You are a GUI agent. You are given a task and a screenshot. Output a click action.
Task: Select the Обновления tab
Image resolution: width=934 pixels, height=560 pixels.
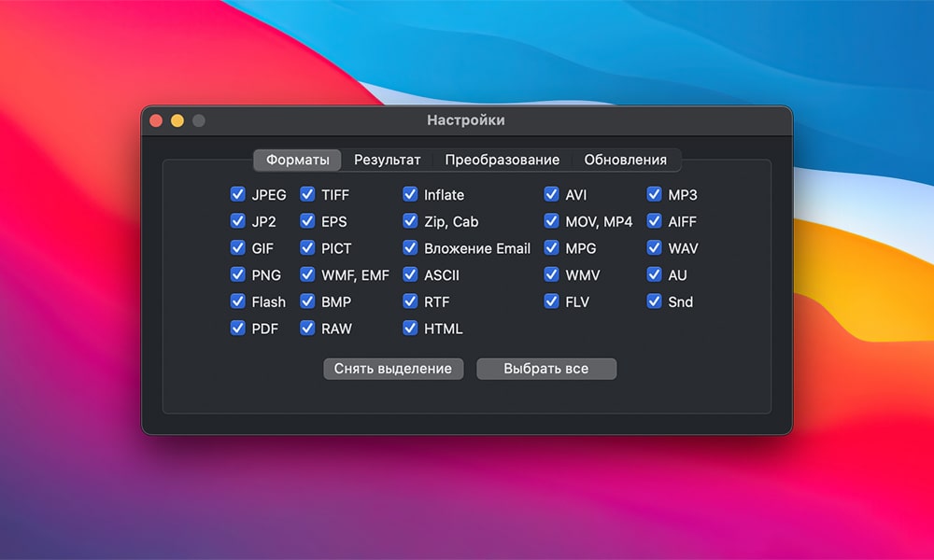pyautogui.click(x=628, y=160)
